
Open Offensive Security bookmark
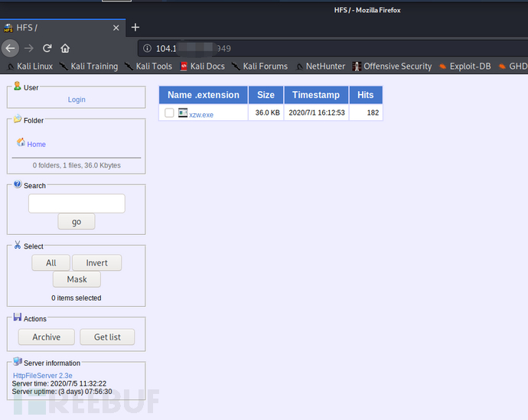click(x=393, y=67)
